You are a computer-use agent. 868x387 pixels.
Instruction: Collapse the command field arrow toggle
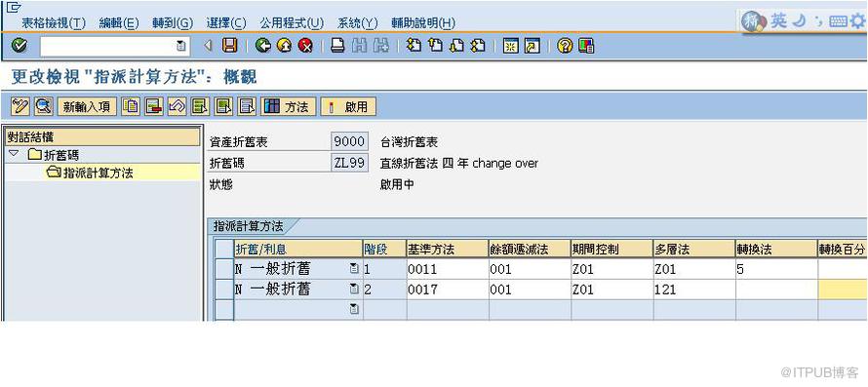[x=208, y=46]
